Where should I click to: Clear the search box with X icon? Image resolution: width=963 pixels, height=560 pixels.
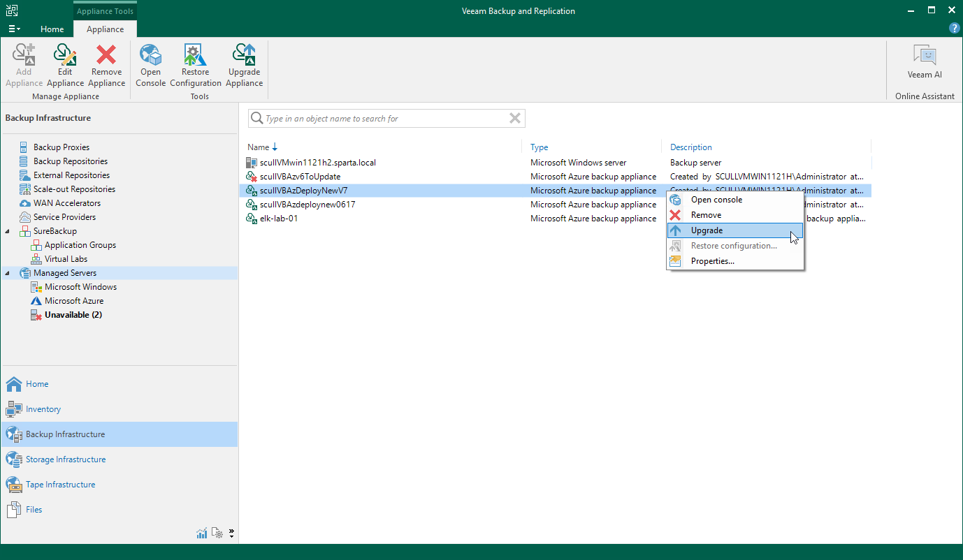(x=515, y=118)
